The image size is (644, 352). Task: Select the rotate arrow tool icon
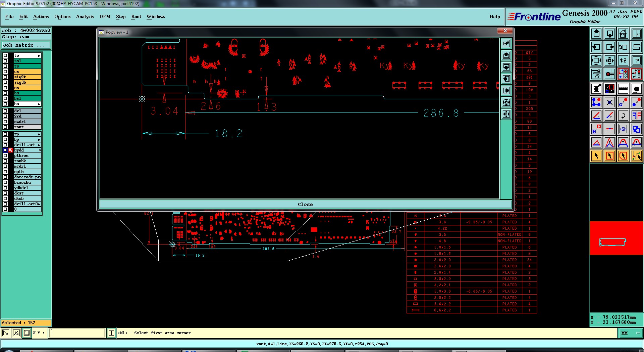(623, 116)
